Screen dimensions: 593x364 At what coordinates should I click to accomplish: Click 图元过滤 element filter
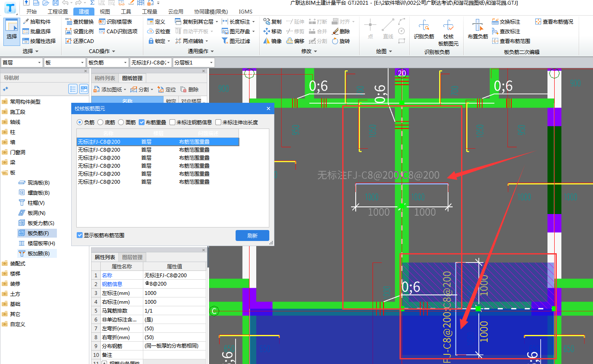pos(236,41)
